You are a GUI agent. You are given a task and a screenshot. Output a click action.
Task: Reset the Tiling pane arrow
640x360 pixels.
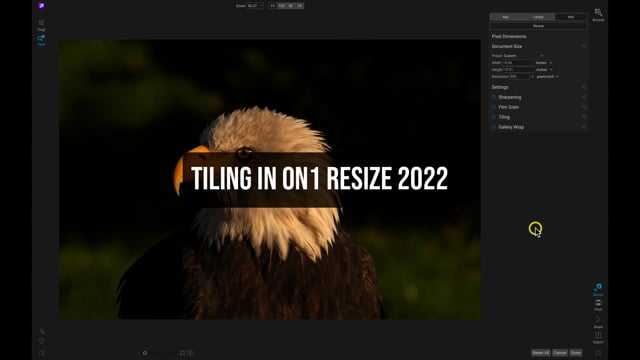pyautogui.click(x=583, y=117)
